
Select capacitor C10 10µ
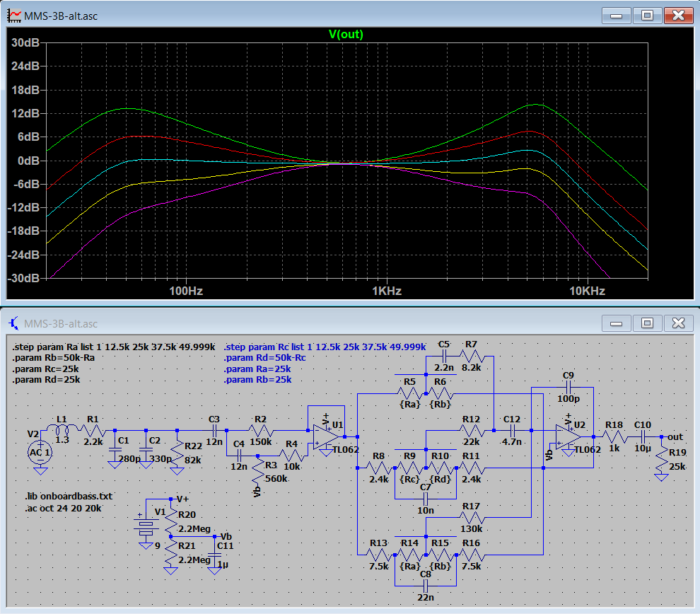point(643,436)
